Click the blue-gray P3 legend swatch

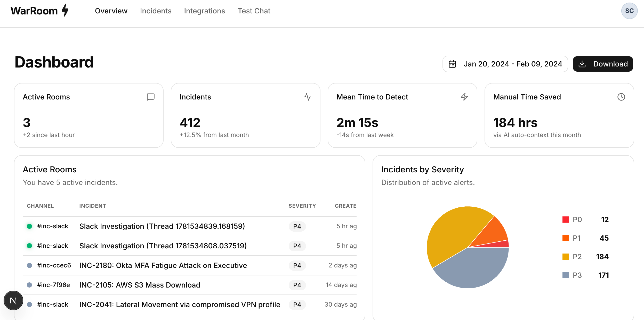(x=566, y=275)
